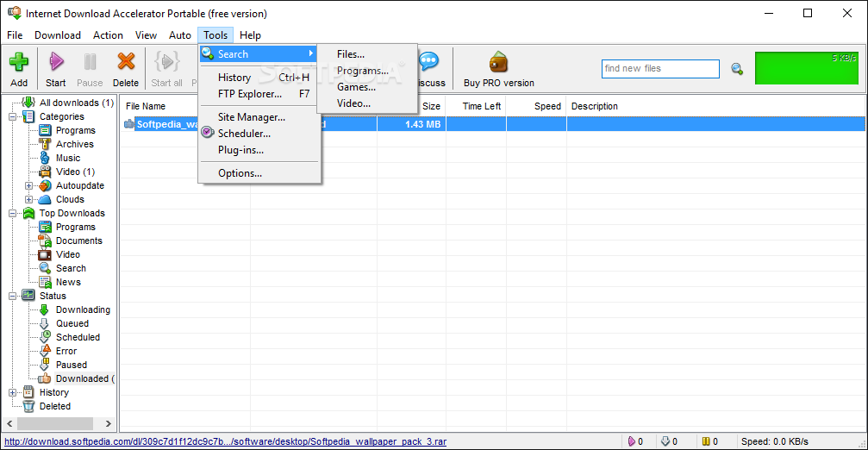Collapse the Top Downloads tree node
Viewport: 868px width, 450px height.
coord(12,213)
